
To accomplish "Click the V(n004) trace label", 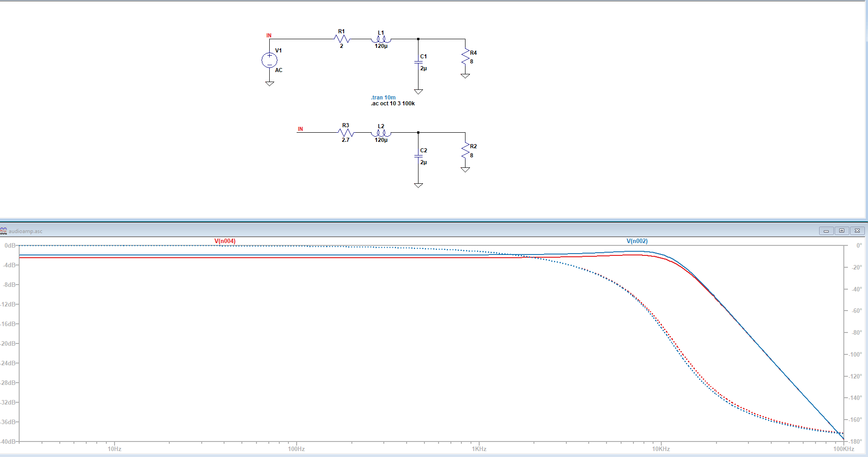I will coord(225,241).
